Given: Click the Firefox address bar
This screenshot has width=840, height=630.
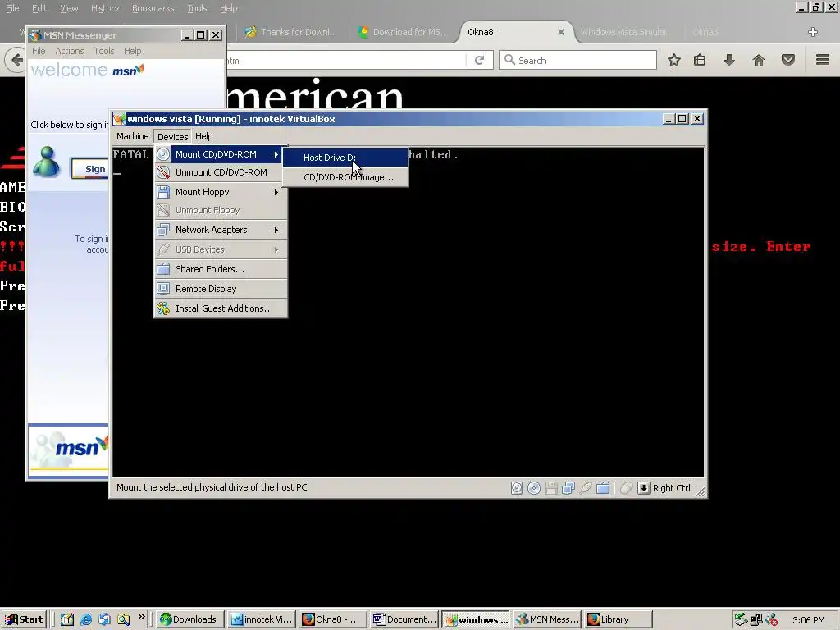Looking at the screenshot, I should 345,61.
